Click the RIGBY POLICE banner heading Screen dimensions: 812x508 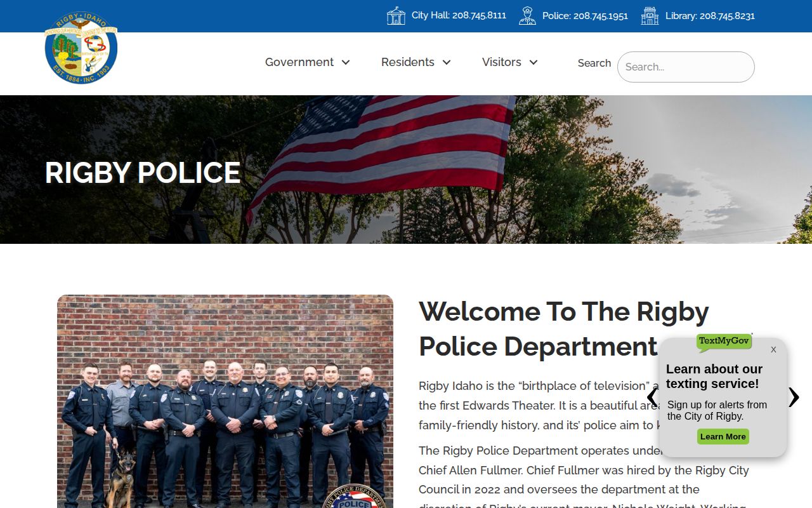point(143,173)
